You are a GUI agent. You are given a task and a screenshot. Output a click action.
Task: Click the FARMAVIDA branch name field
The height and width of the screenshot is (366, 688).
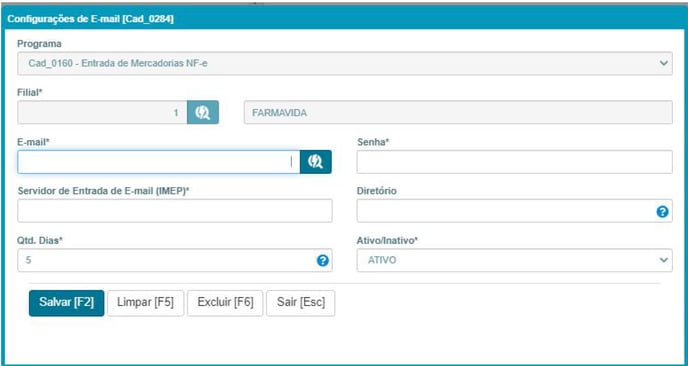(x=458, y=112)
